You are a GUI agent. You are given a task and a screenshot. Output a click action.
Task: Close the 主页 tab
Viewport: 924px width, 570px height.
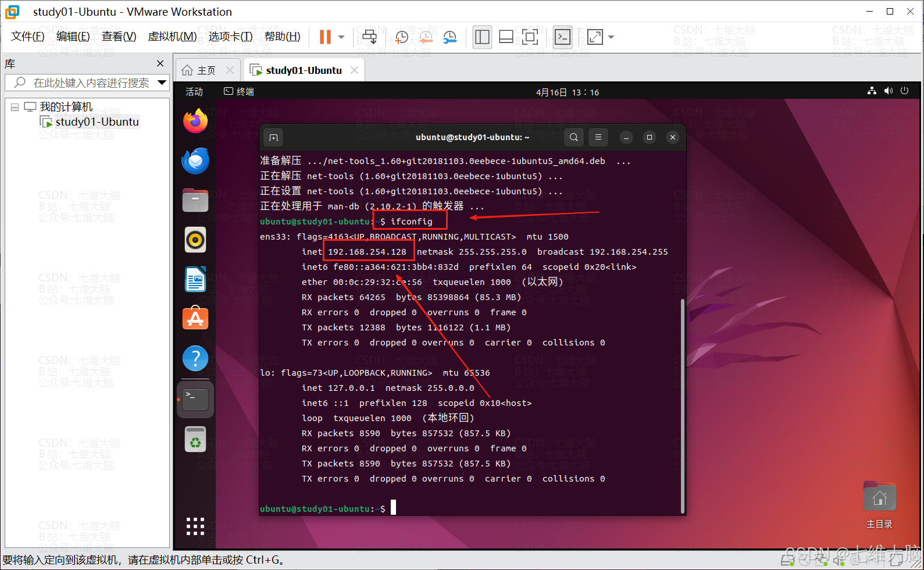(x=230, y=70)
